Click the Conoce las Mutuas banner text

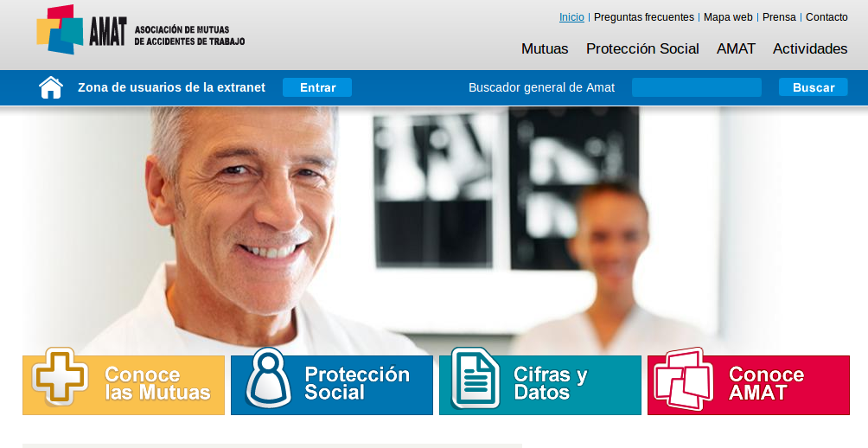coord(157,383)
